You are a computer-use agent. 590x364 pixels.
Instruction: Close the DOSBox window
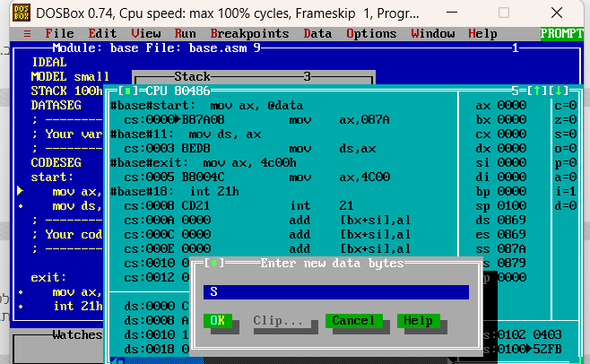click(x=557, y=13)
